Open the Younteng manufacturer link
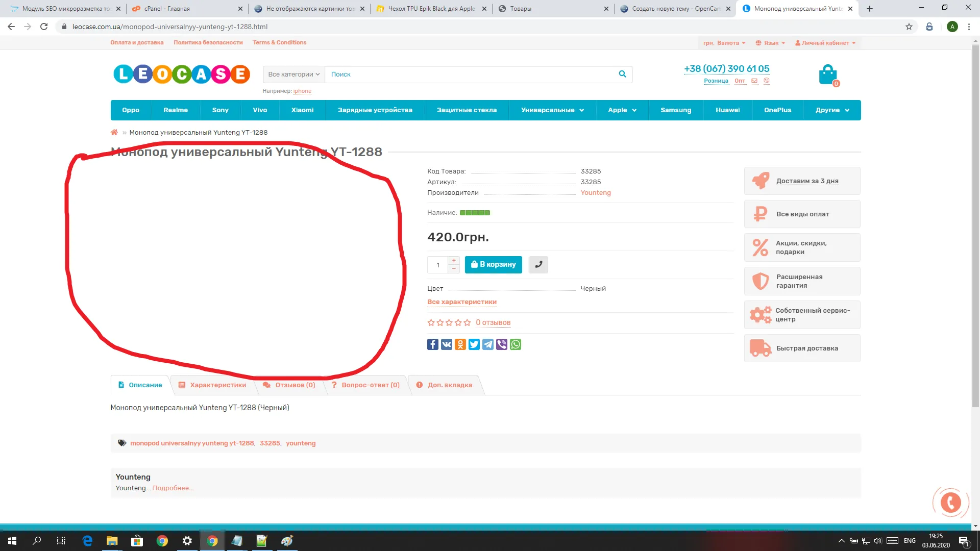 596,193
